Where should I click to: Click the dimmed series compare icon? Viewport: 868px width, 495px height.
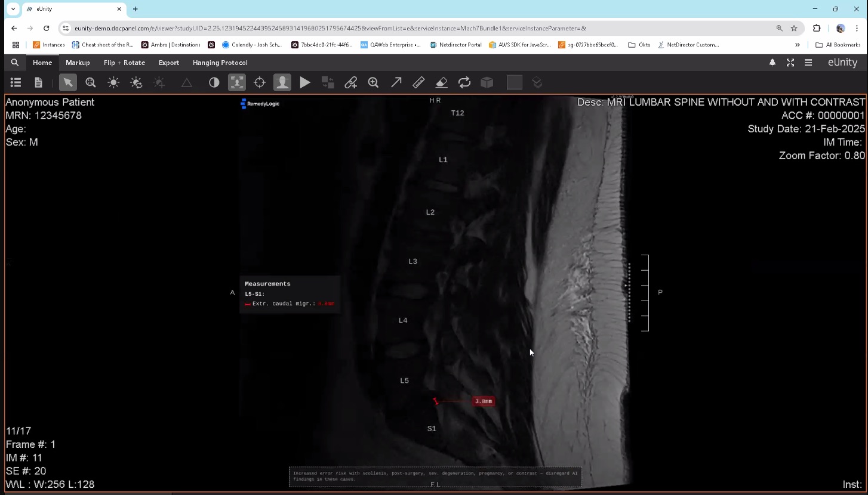(x=328, y=83)
